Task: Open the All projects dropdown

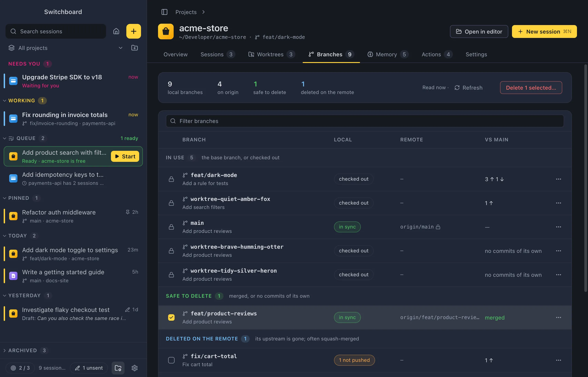Action: click(65, 48)
